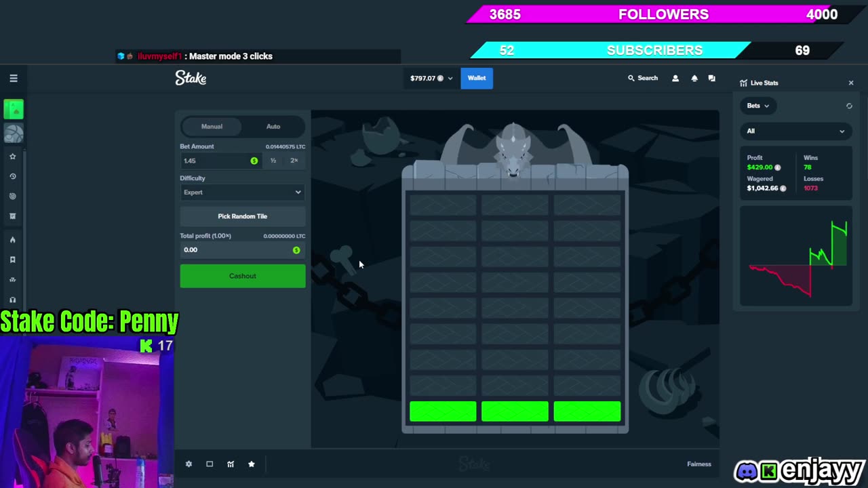The image size is (868, 488).
Task: Click the Live Stats header chart icon
Action: 744,83
